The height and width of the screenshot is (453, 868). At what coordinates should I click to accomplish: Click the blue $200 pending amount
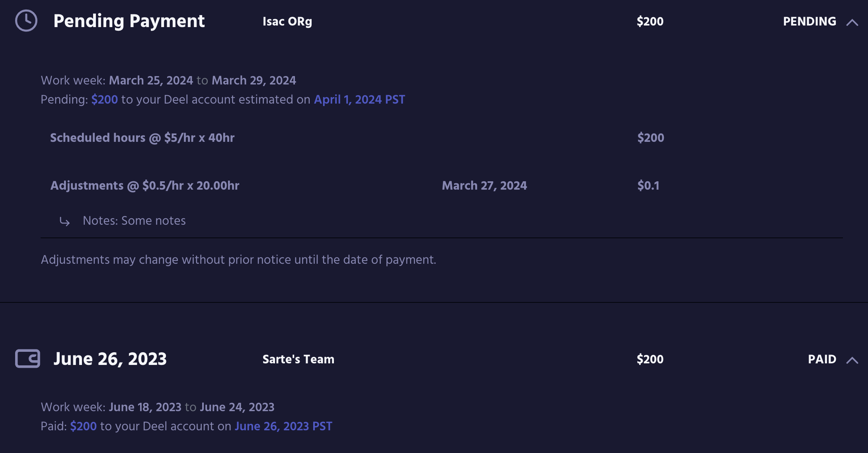pos(104,100)
